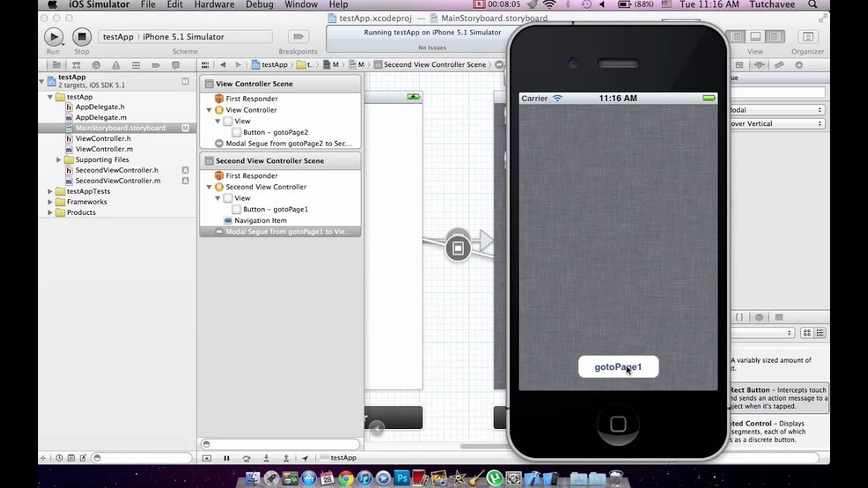The height and width of the screenshot is (488, 868).
Task: Open the Modal segue style dropdown
Action: (777, 110)
